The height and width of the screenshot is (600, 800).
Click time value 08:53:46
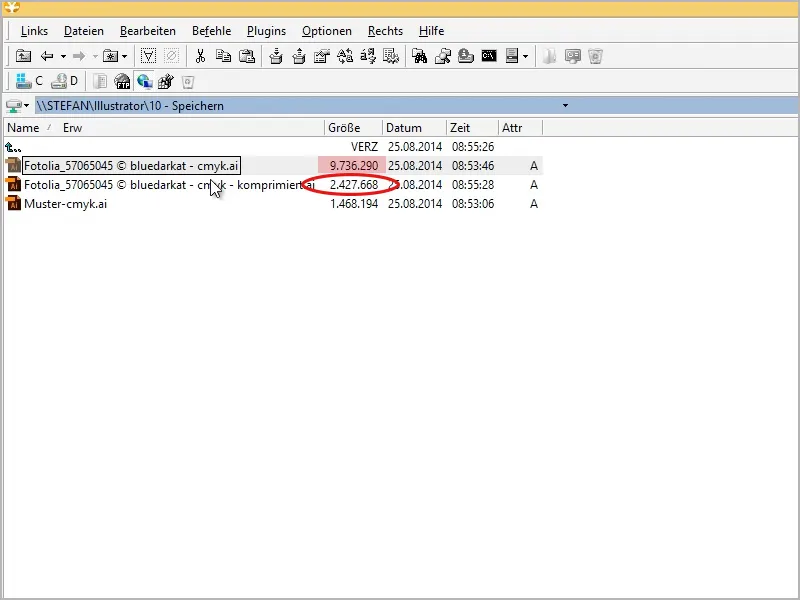(x=472, y=166)
